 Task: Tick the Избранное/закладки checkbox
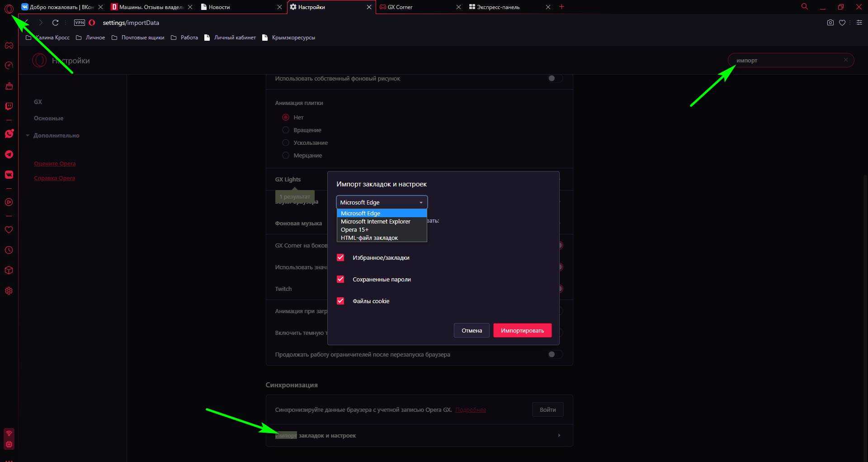pyautogui.click(x=340, y=257)
